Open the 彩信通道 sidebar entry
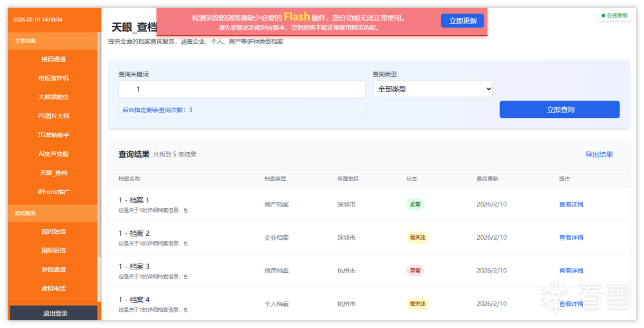This screenshot has width=644, height=328. click(x=53, y=269)
